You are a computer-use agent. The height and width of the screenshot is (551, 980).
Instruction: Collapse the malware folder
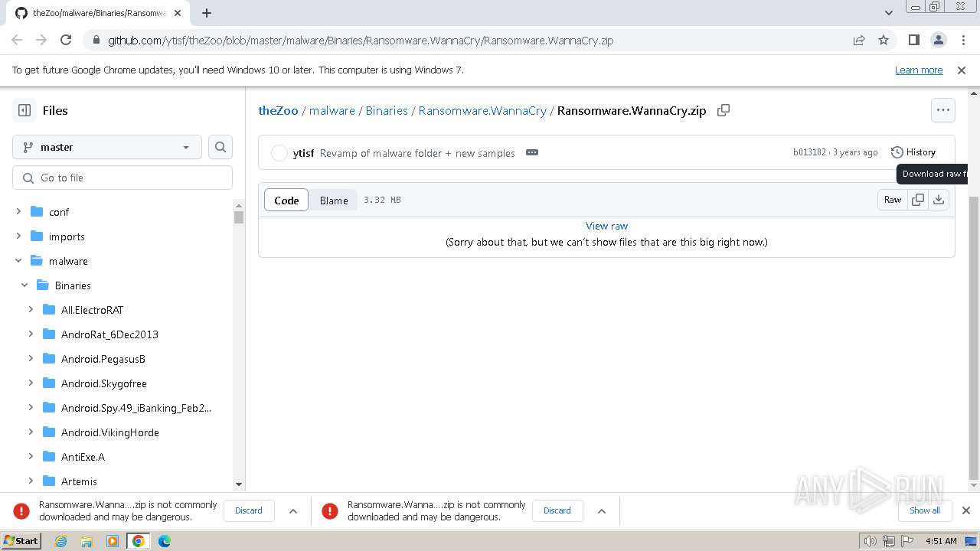coord(18,261)
